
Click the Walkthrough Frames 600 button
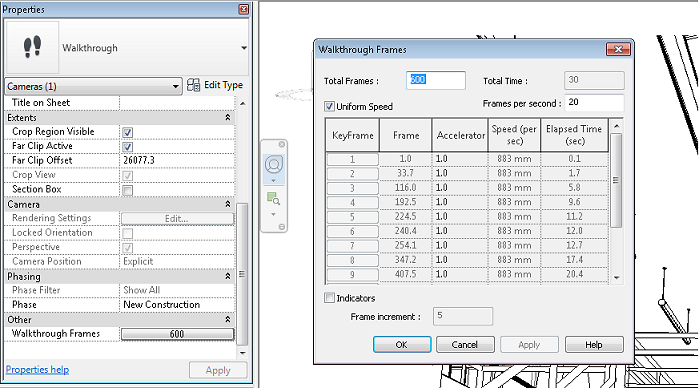pos(177,334)
